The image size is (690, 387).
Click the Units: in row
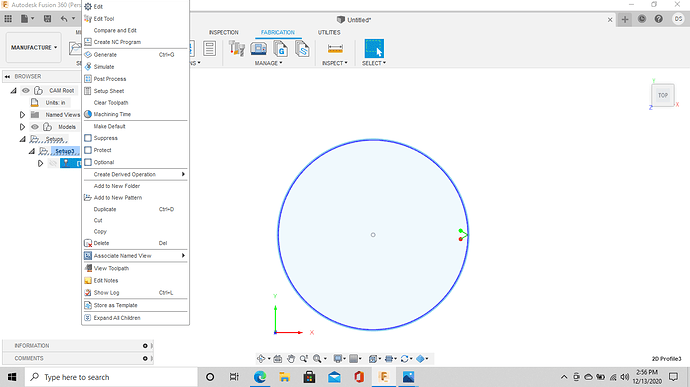(x=55, y=103)
